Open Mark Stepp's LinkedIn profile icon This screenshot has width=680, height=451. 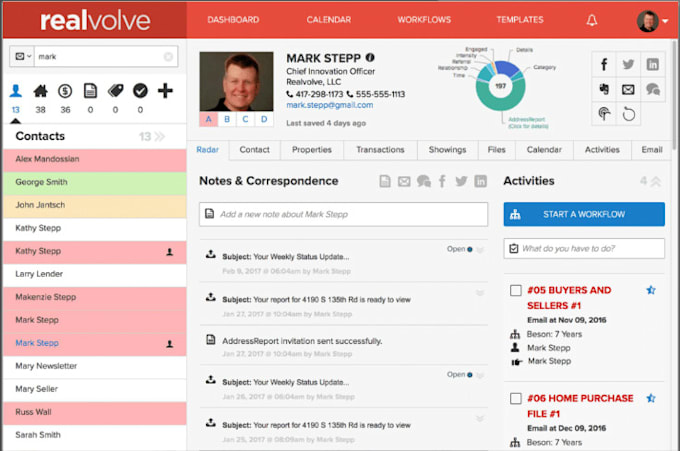click(x=652, y=64)
